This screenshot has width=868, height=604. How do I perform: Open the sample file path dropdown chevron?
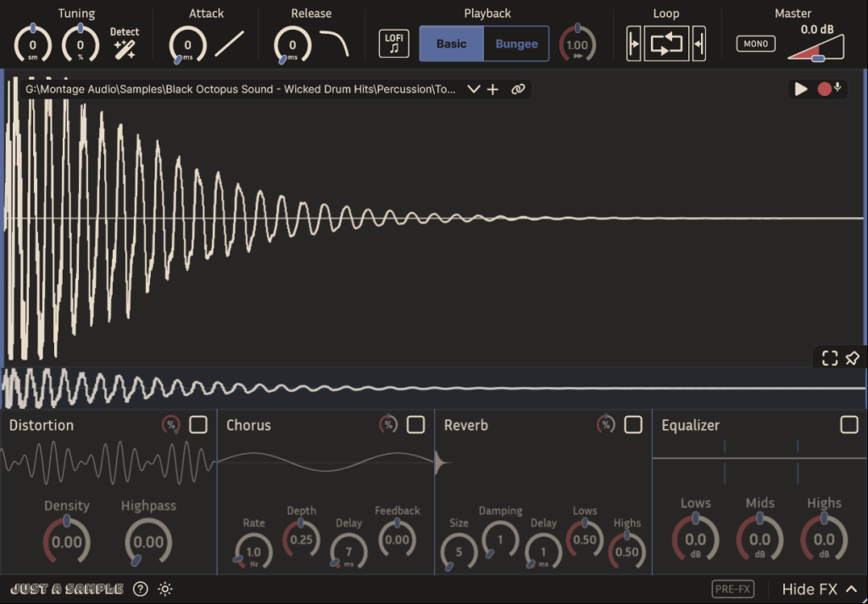473,89
